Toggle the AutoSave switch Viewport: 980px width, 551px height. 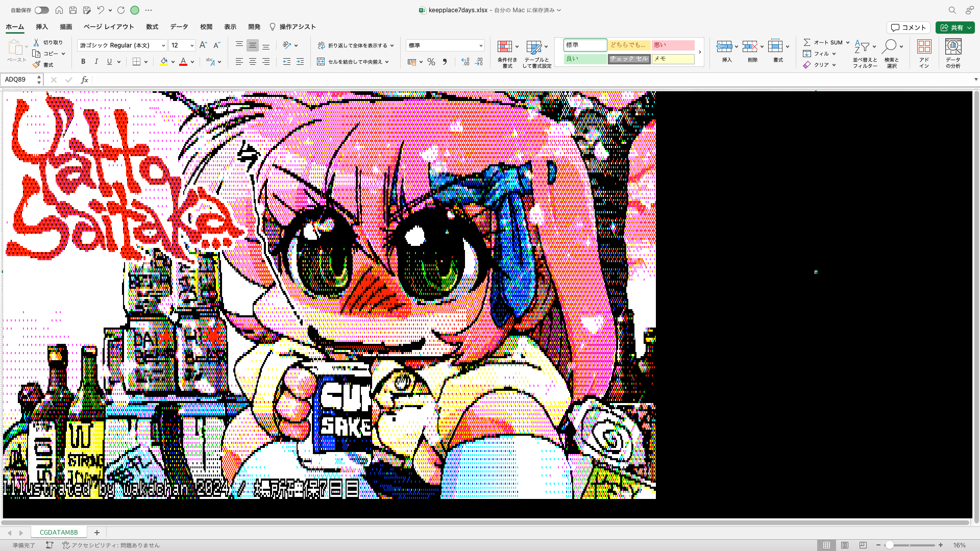point(42,10)
